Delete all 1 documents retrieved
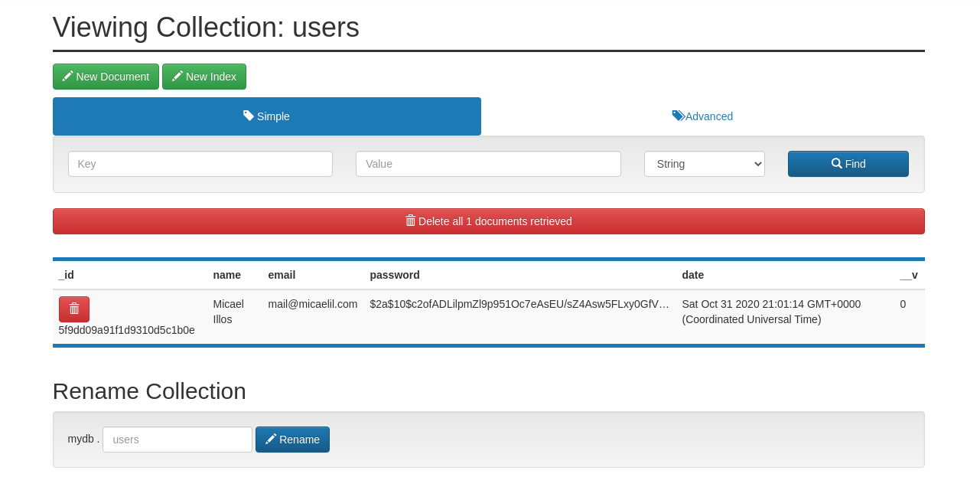 coord(489,221)
